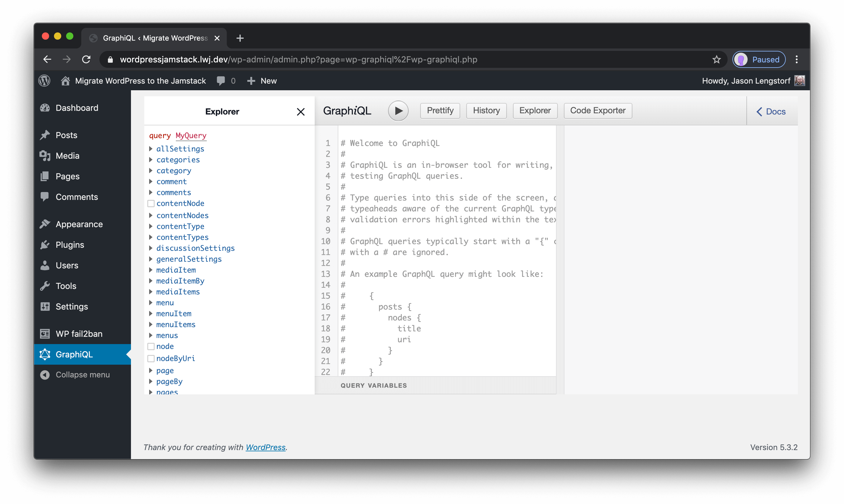The height and width of the screenshot is (504, 844).
Task: Click the WordPress admin home icon
Action: coord(65,81)
